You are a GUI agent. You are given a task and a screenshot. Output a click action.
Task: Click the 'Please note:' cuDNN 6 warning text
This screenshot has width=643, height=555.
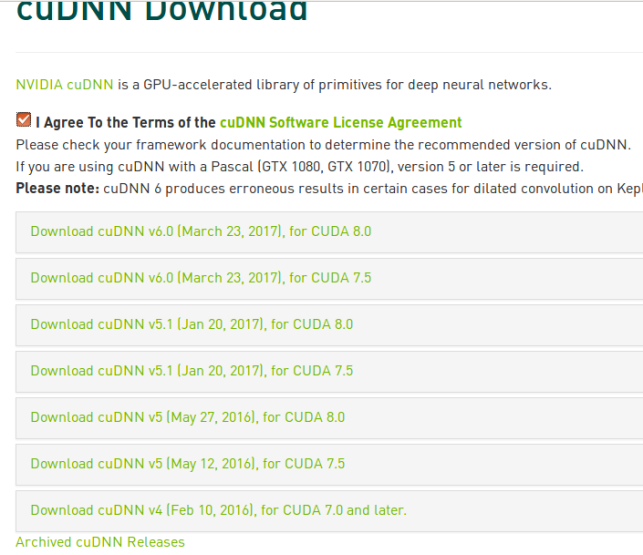[329, 189]
